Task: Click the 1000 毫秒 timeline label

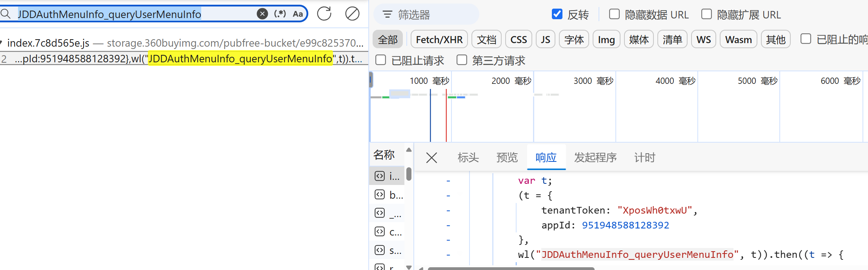Action: [429, 81]
